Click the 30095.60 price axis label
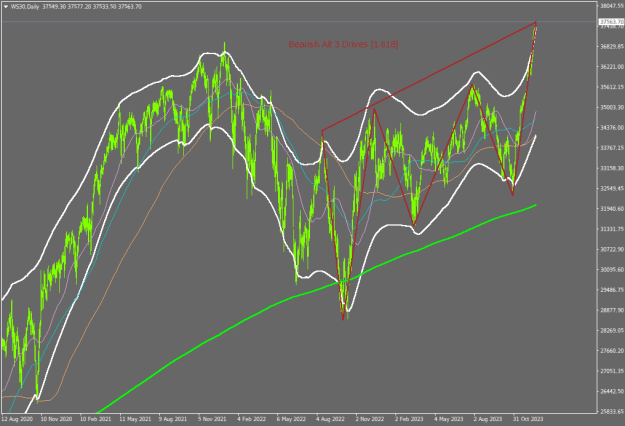625x426 pixels. tap(612, 269)
